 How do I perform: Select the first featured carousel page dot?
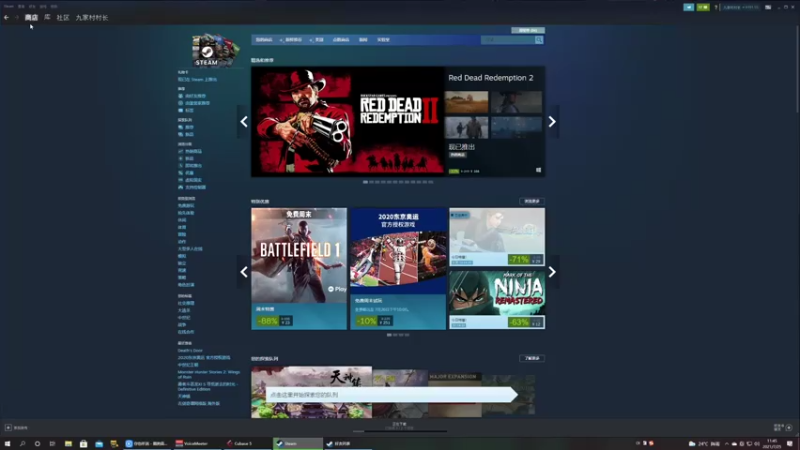[x=365, y=182]
